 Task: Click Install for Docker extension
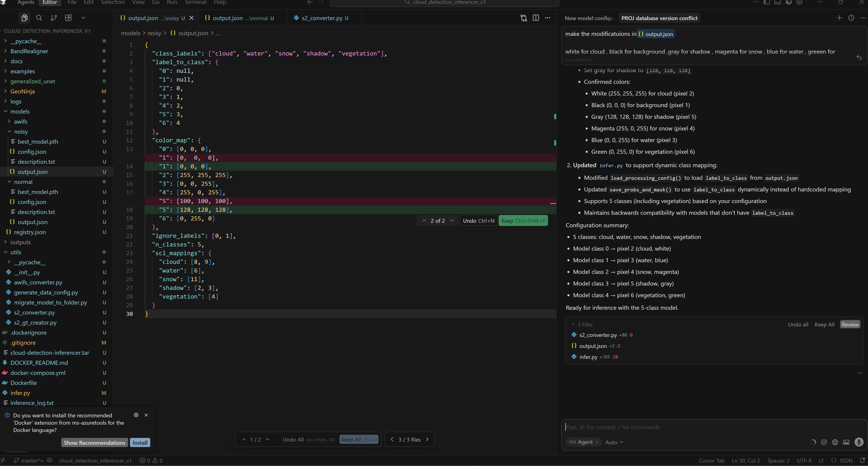coord(140,443)
